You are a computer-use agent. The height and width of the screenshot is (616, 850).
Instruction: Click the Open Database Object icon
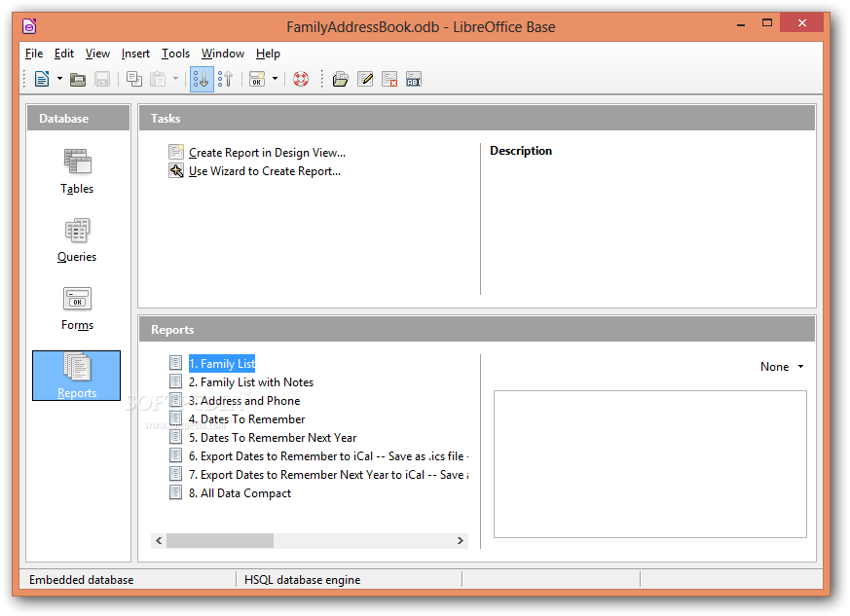(x=341, y=80)
